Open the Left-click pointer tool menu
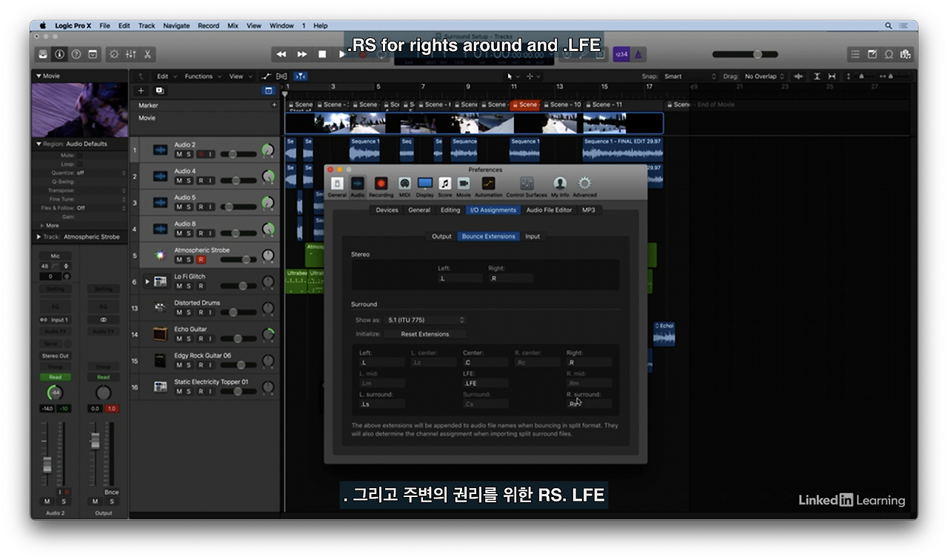Viewport: 948px width, 560px height. click(513, 76)
